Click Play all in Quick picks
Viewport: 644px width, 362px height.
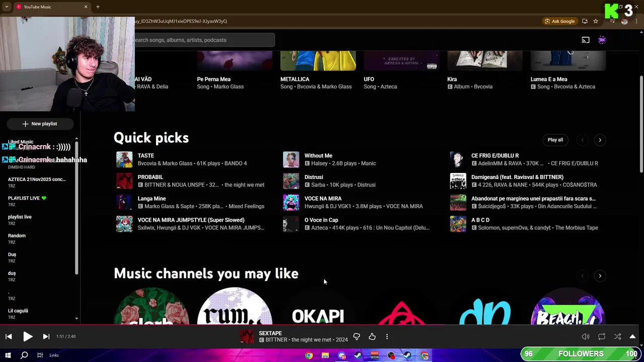pyautogui.click(x=555, y=140)
